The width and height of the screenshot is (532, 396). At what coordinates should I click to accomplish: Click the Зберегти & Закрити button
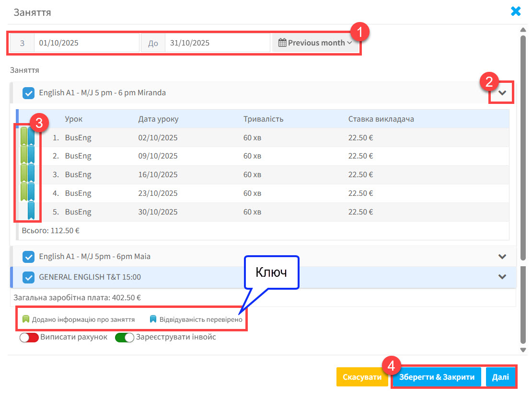[437, 377]
